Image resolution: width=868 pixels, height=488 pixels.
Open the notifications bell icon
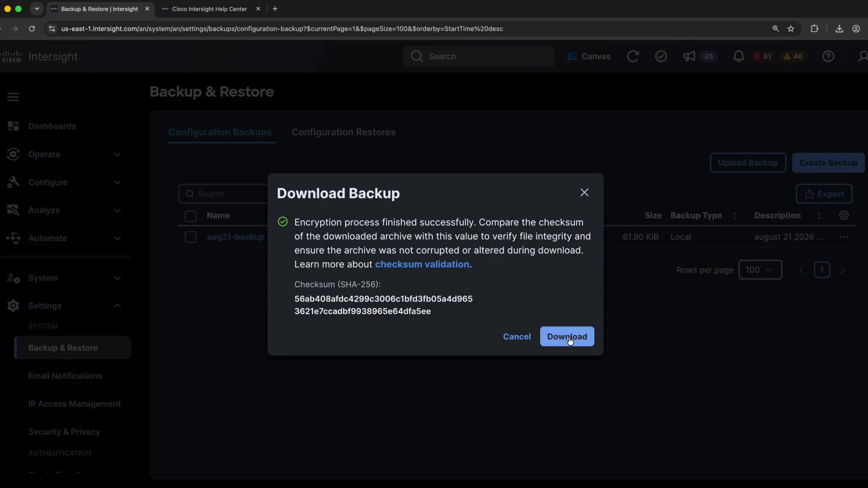[x=738, y=56]
